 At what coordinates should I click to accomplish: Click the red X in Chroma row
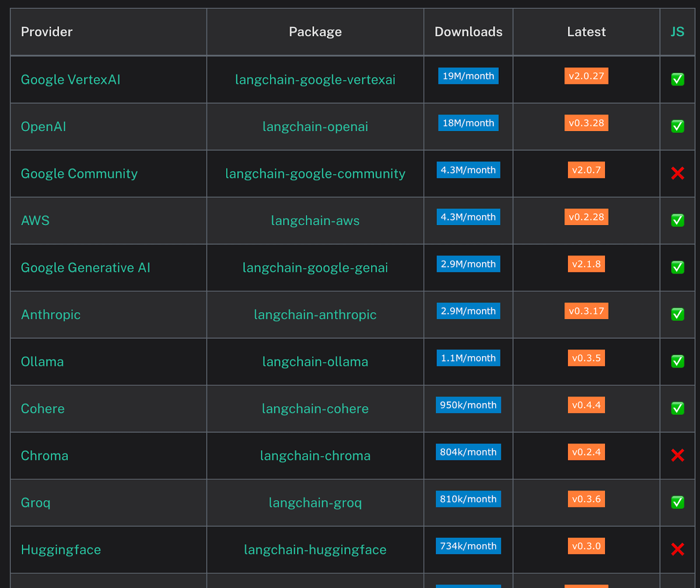click(677, 456)
